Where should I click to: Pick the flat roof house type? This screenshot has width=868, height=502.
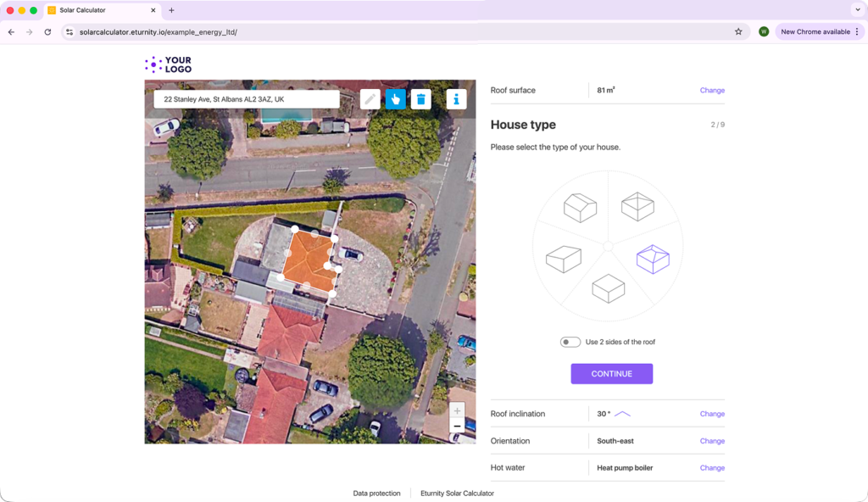[608, 288]
